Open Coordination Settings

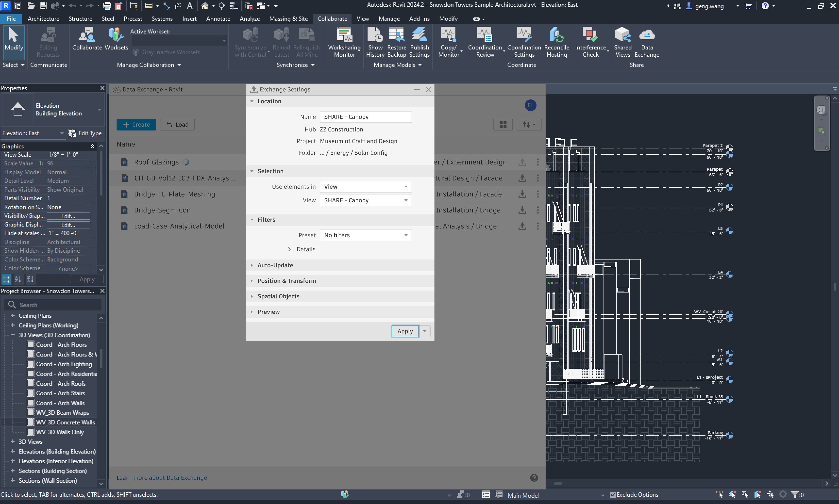point(524,42)
